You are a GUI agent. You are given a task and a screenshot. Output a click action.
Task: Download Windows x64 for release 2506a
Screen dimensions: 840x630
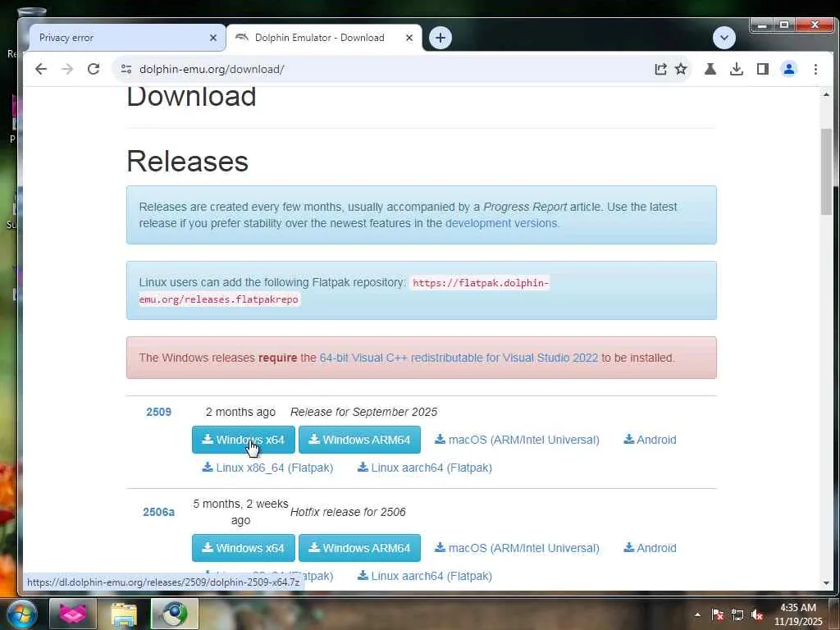tap(243, 548)
